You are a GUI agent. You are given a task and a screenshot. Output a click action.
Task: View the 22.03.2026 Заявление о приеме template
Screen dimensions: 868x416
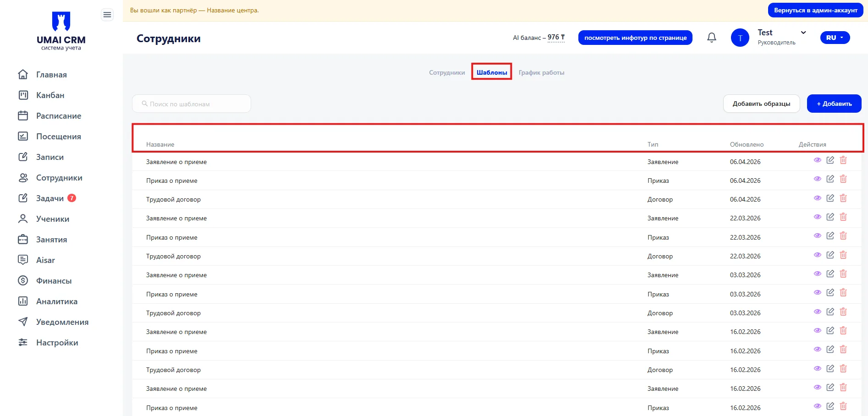818,217
